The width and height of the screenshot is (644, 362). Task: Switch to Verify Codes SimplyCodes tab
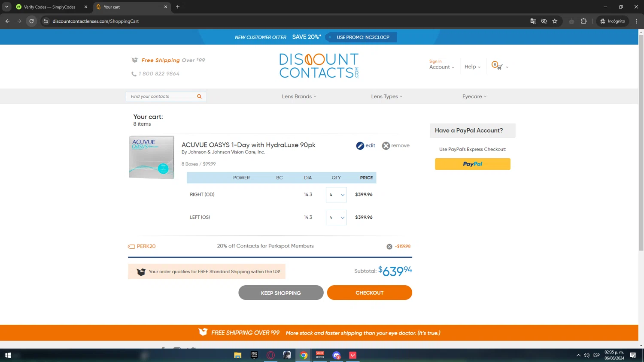(x=51, y=7)
